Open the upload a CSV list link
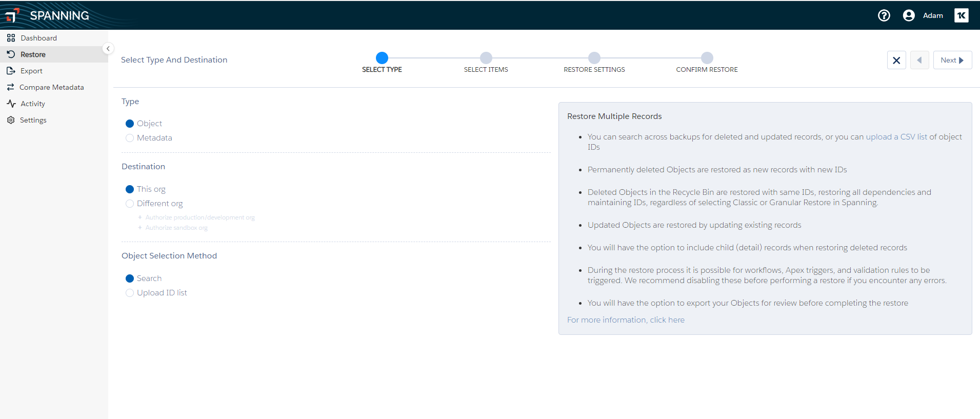 click(x=896, y=137)
